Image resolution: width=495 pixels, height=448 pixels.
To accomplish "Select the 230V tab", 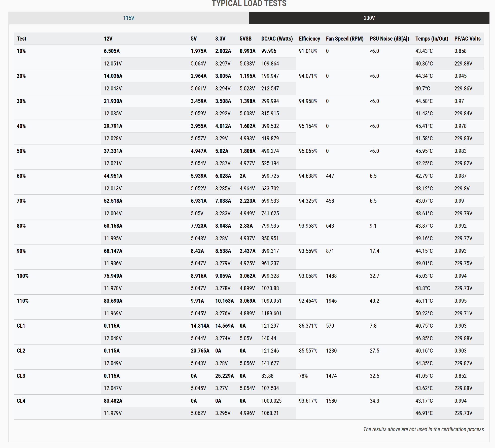I will click(x=369, y=18).
